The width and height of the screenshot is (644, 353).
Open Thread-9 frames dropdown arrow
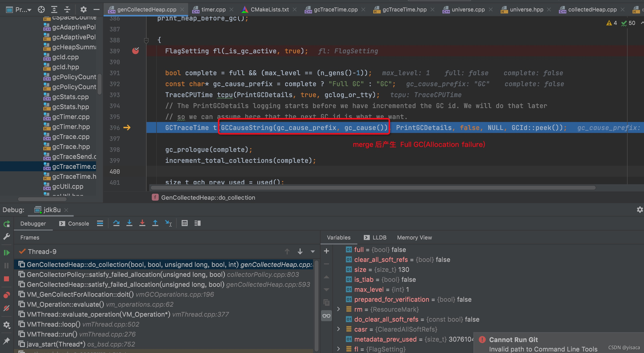click(313, 252)
